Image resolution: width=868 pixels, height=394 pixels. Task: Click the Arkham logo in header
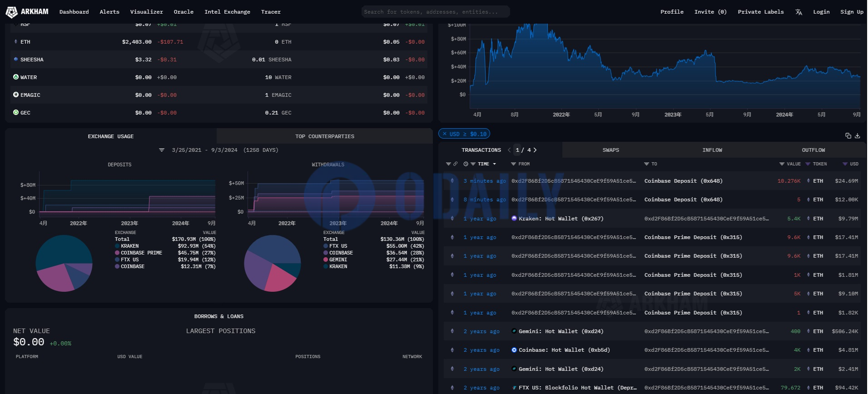tap(27, 12)
